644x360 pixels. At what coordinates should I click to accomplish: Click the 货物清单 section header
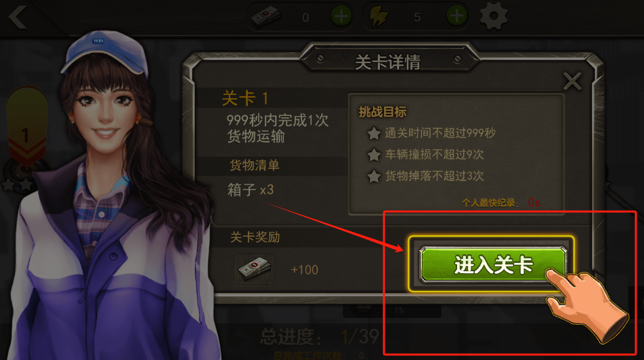point(254,165)
